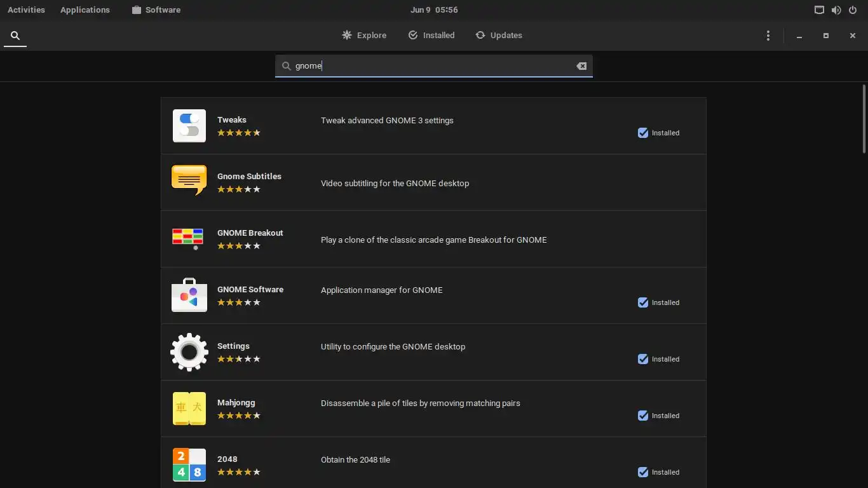Click 'Tweak advanced GNOME 3 settings' description
This screenshot has height=488, width=868.
click(387, 120)
